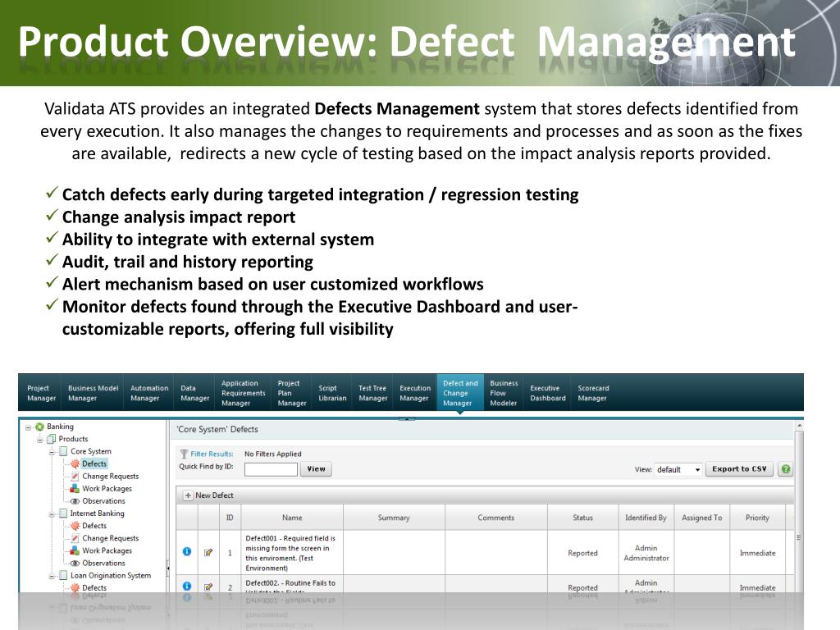Click the Assigned To column header

click(x=702, y=518)
